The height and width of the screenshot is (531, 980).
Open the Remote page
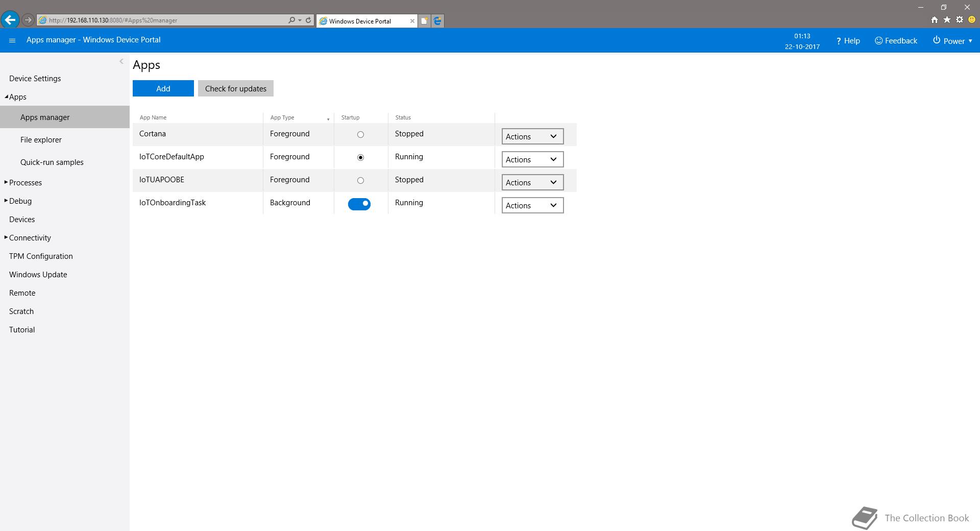tap(22, 293)
